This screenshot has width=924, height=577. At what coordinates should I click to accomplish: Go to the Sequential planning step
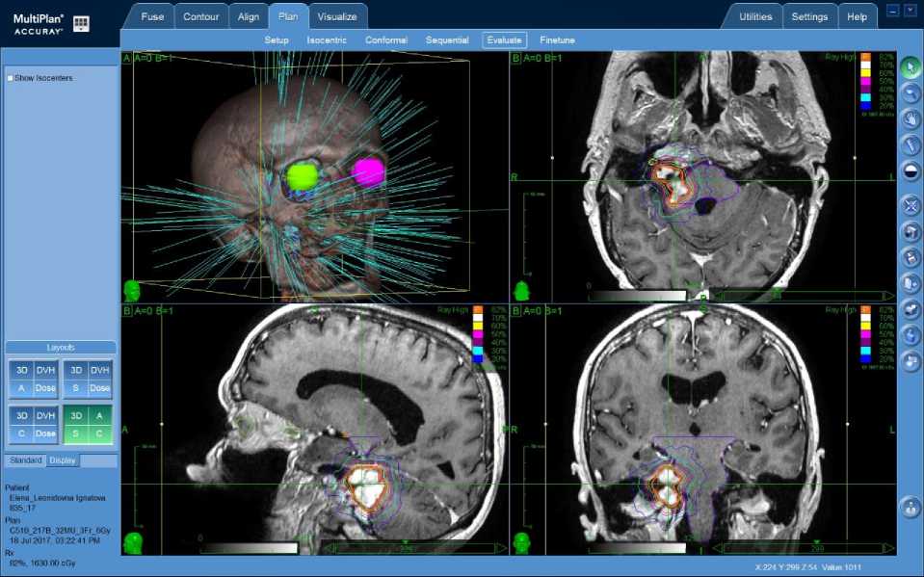[x=447, y=40]
